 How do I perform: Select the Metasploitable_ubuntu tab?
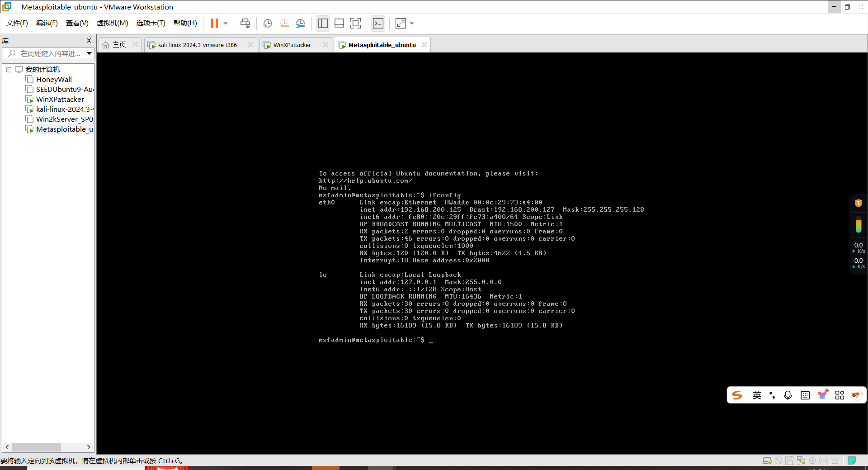point(382,45)
